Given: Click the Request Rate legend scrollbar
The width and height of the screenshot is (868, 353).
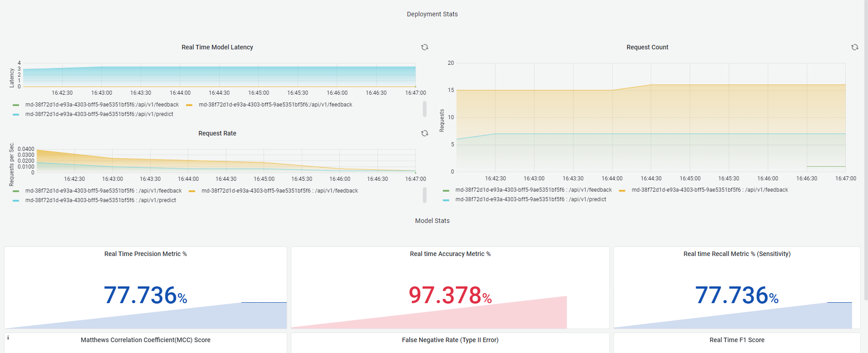Looking at the screenshot, I should coord(425,195).
